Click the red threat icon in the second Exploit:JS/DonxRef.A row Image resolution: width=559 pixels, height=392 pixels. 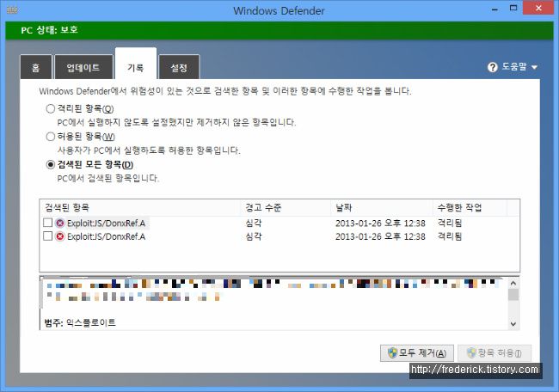point(60,236)
